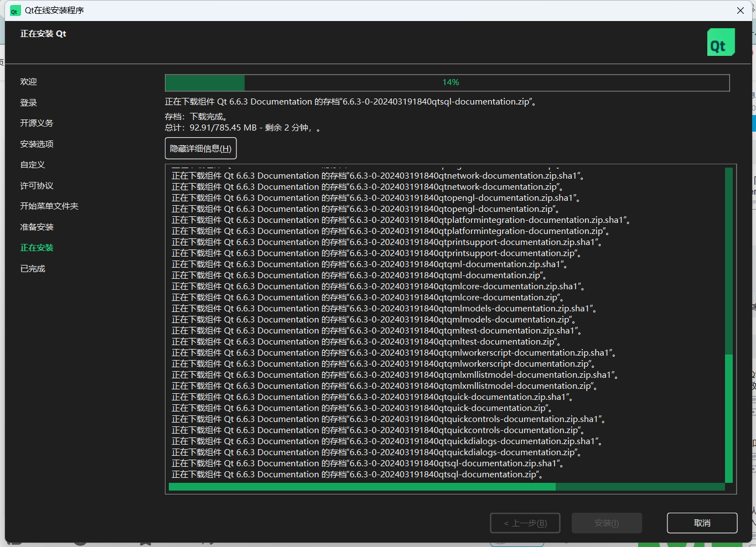Click the 14% installation progress bar
This screenshot has width=756, height=547.
pyautogui.click(x=447, y=82)
